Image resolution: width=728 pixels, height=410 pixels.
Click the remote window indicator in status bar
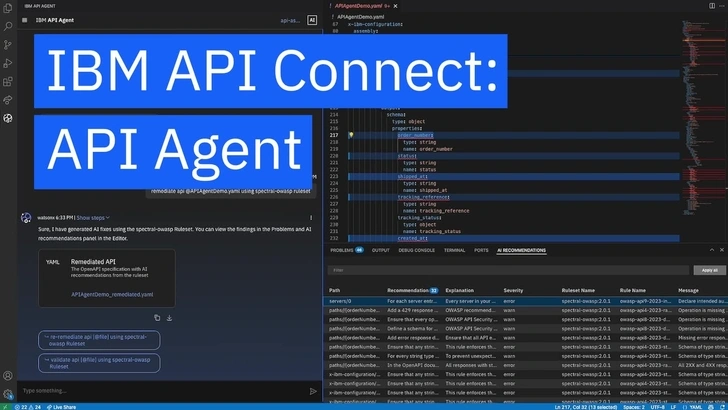[x=5, y=407]
